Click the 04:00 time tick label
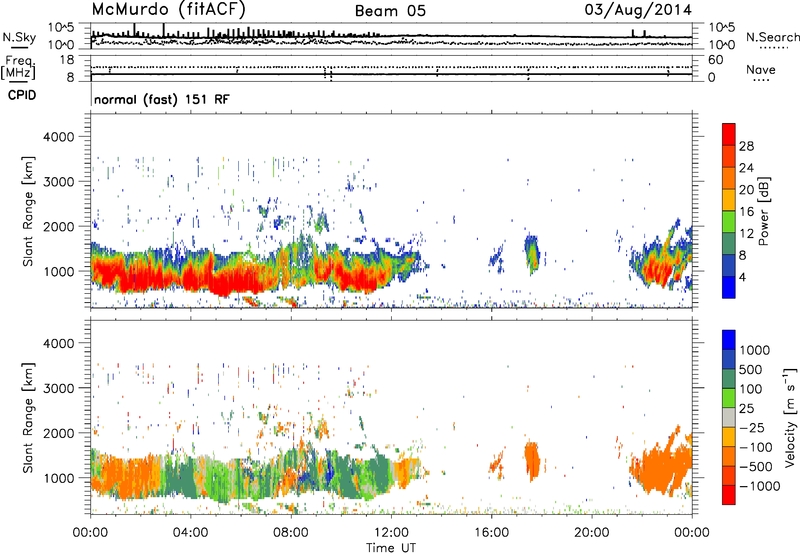This screenshot has width=800, height=554. (x=190, y=533)
